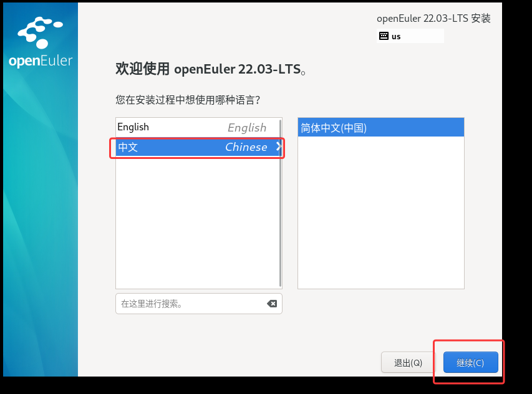
Task: Select 中文 in the language list
Action: 198,147
